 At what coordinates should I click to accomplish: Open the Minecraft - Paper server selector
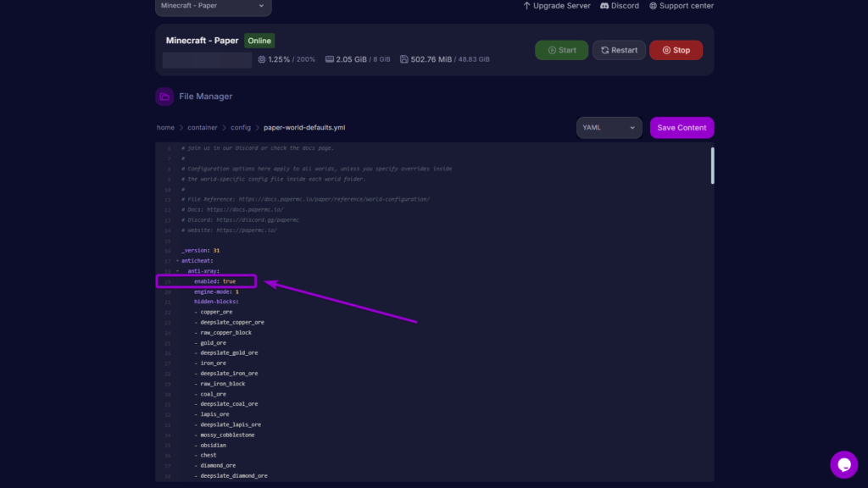(213, 7)
